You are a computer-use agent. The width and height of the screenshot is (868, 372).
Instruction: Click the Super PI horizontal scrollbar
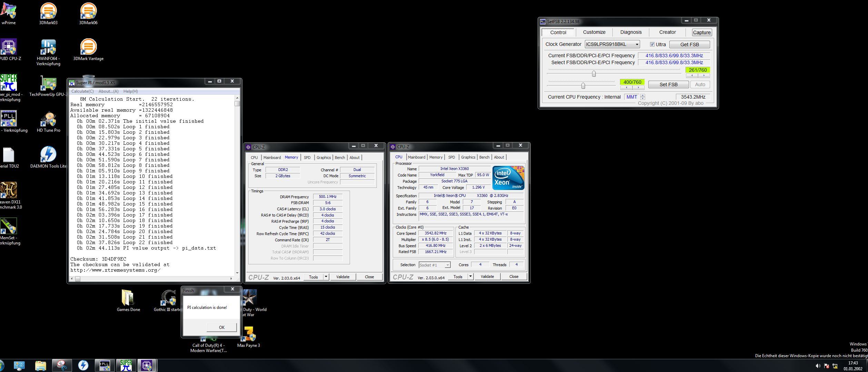(152, 279)
